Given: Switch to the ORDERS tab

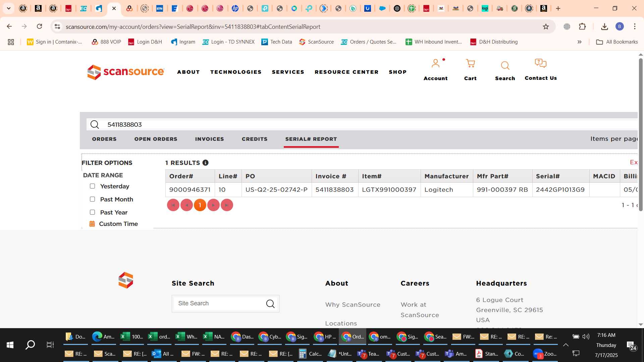Looking at the screenshot, I should tap(104, 139).
